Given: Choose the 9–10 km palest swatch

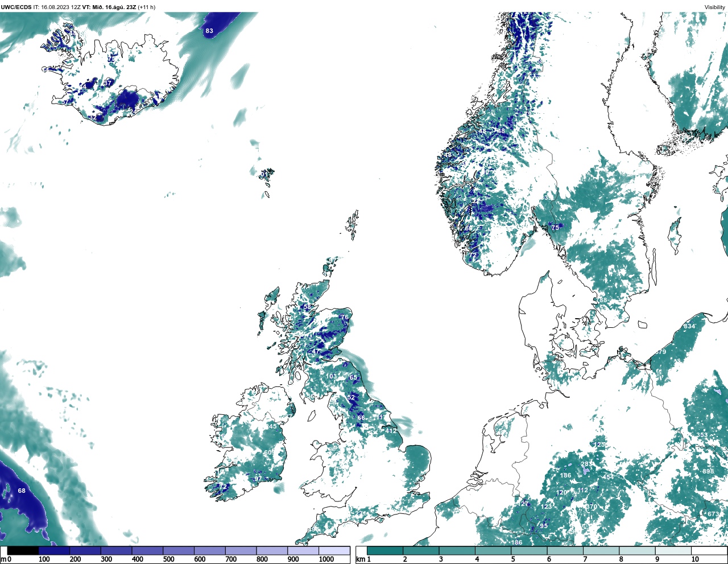Looking at the screenshot, I should (x=673, y=551).
